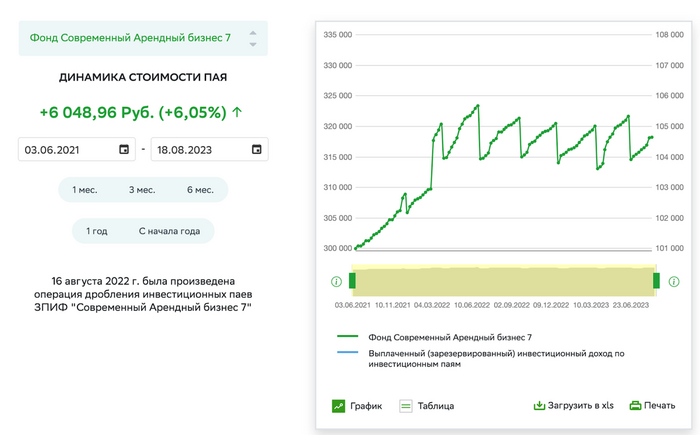
Task: Click the fund selector up-down arrows
Action: [252, 38]
